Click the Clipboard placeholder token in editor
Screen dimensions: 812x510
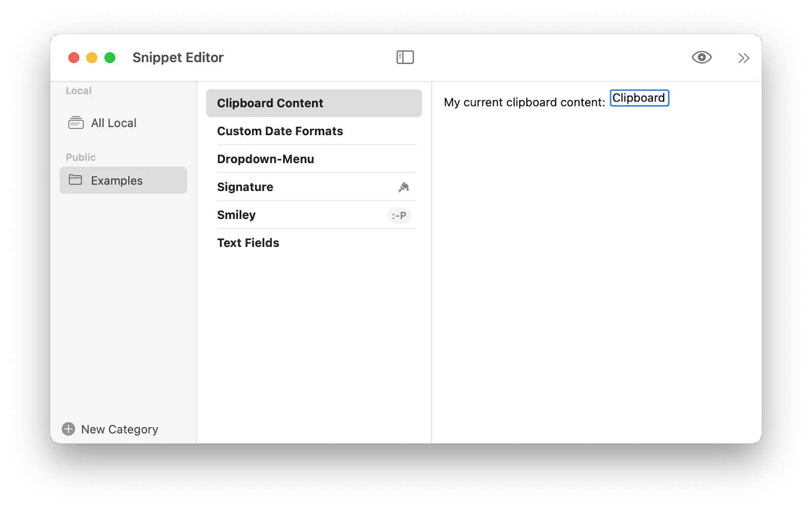[639, 98]
